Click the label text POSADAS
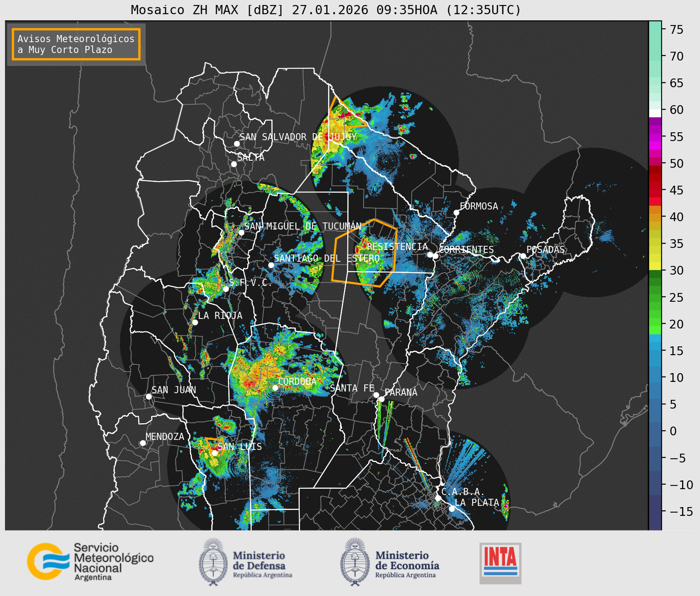 point(546,250)
